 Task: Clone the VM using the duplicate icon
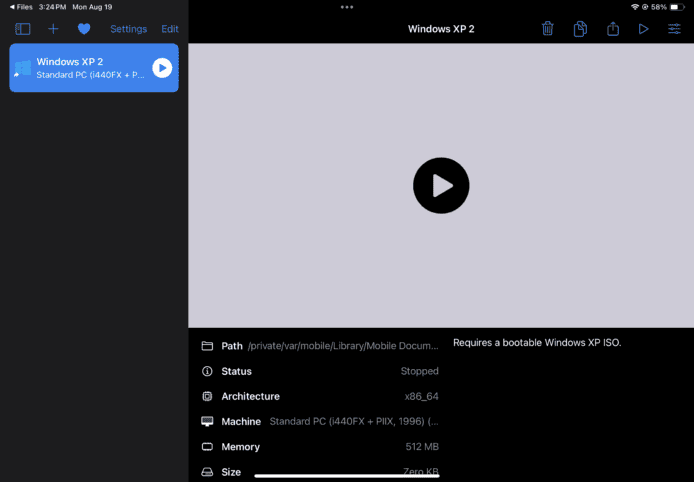[x=580, y=29]
